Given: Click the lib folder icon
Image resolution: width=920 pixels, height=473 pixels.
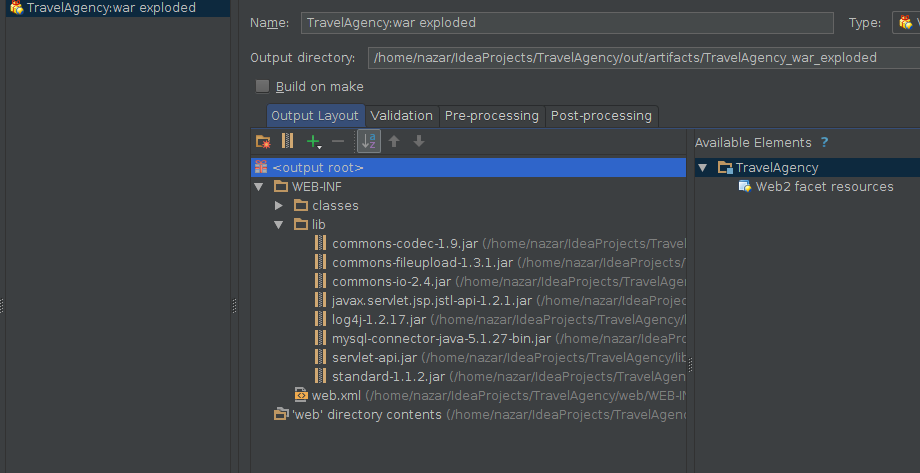Looking at the screenshot, I should pos(301,224).
